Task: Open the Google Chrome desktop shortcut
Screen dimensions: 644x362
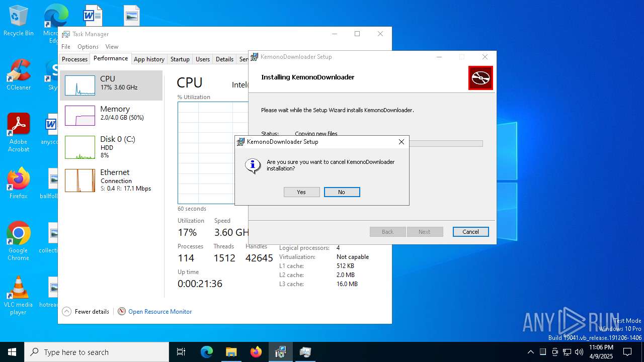Action: 19,241
